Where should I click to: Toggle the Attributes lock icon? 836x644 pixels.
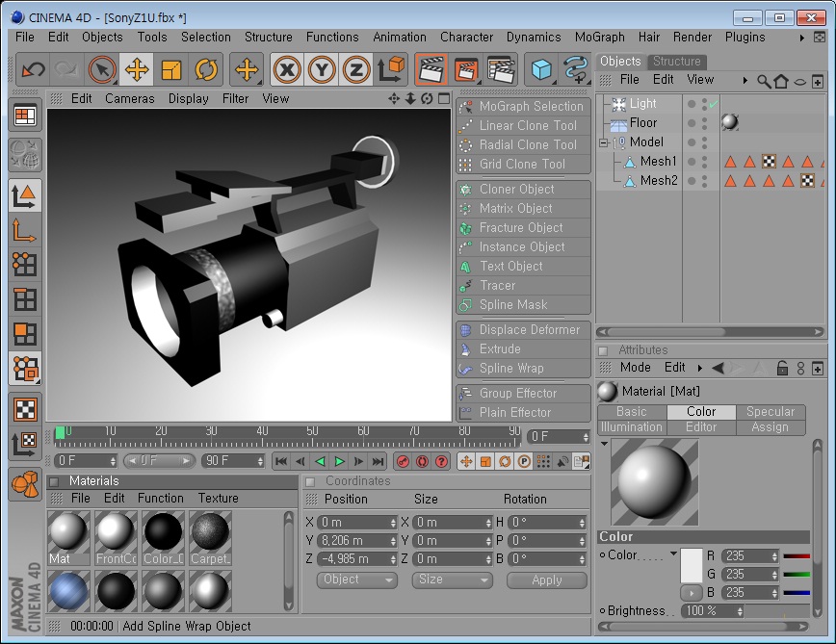(782, 368)
